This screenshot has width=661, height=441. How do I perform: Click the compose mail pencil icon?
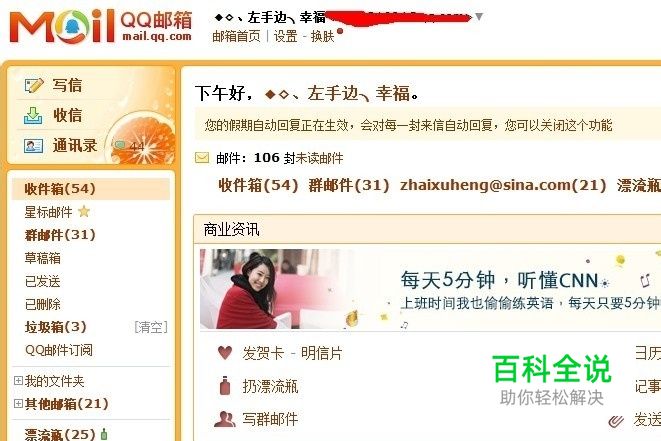(34, 85)
